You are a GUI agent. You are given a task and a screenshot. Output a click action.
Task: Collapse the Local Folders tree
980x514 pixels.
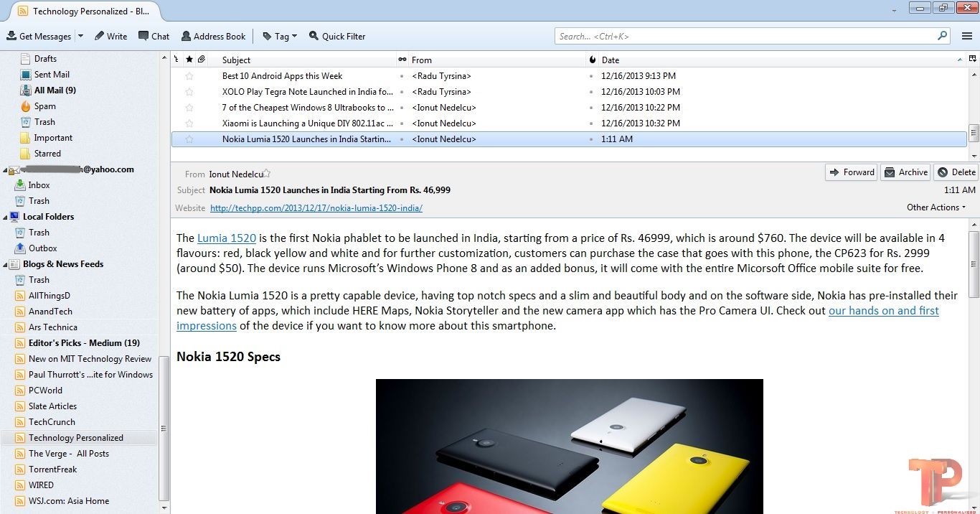tap(5, 217)
